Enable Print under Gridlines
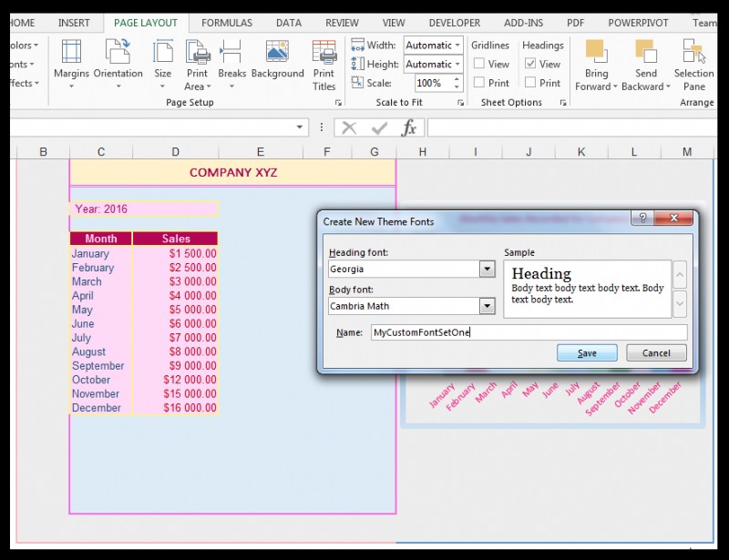 477,82
